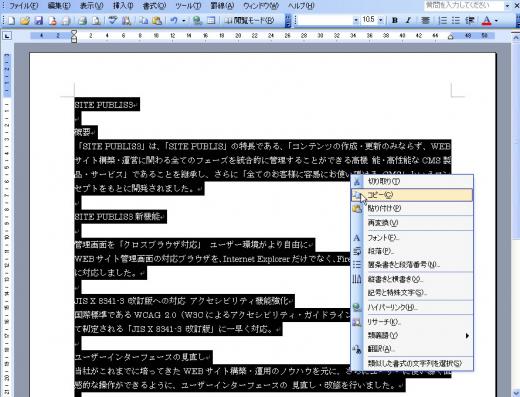Open the ツール(T) menu
Screen dimensions: 520x397
click(x=188, y=6)
